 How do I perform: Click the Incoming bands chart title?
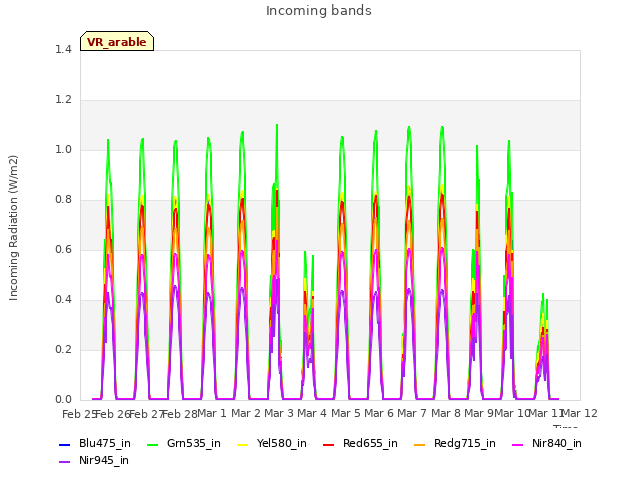click(x=319, y=11)
